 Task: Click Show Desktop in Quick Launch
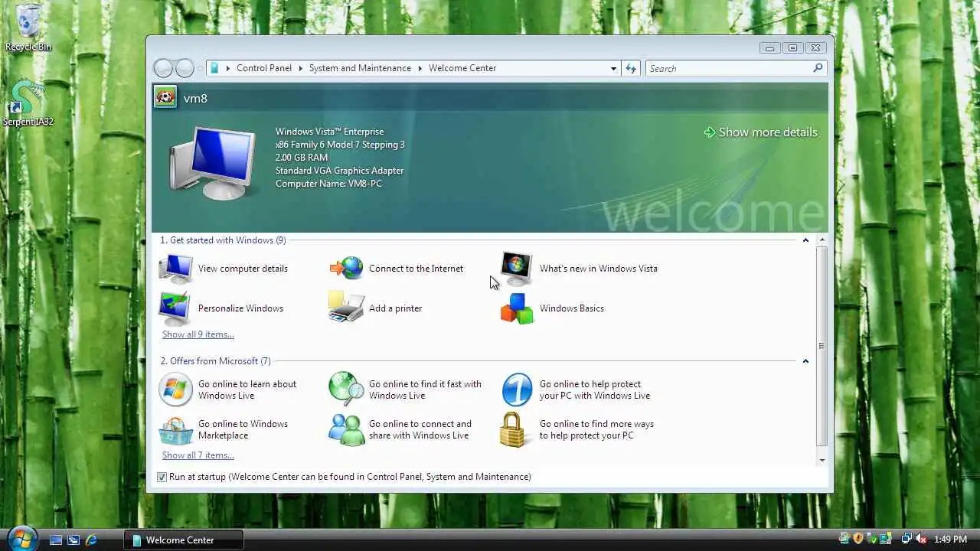56,540
